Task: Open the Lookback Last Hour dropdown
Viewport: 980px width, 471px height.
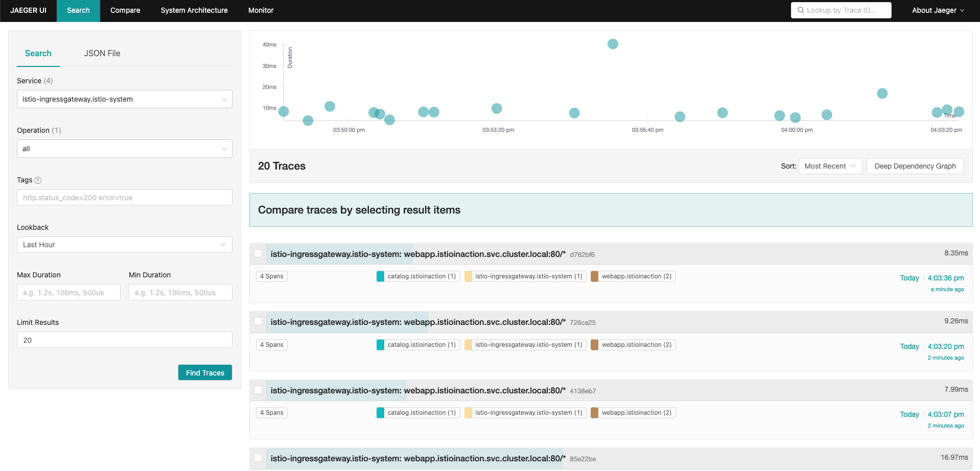Action: (125, 245)
